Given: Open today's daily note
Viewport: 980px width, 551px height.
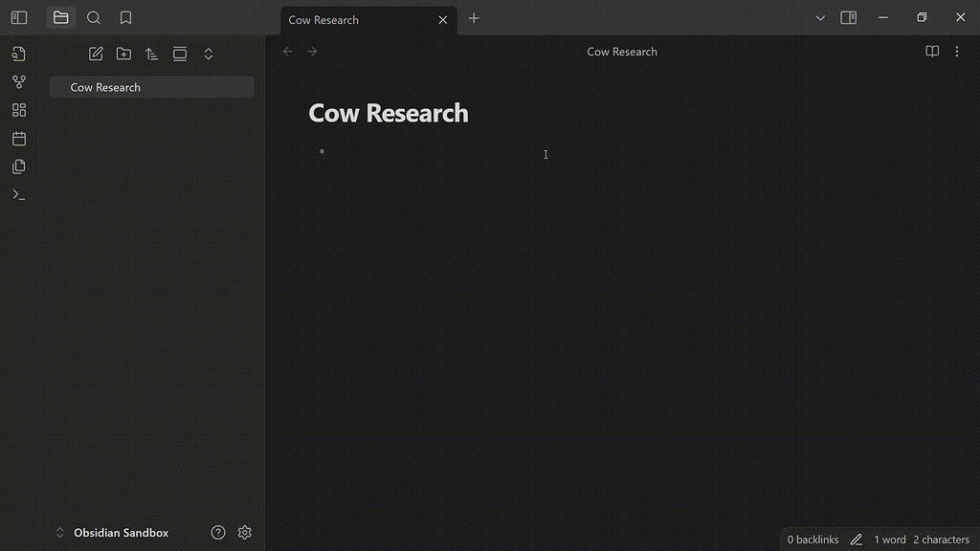Looking at the screenshot, I should pos(19,138).
